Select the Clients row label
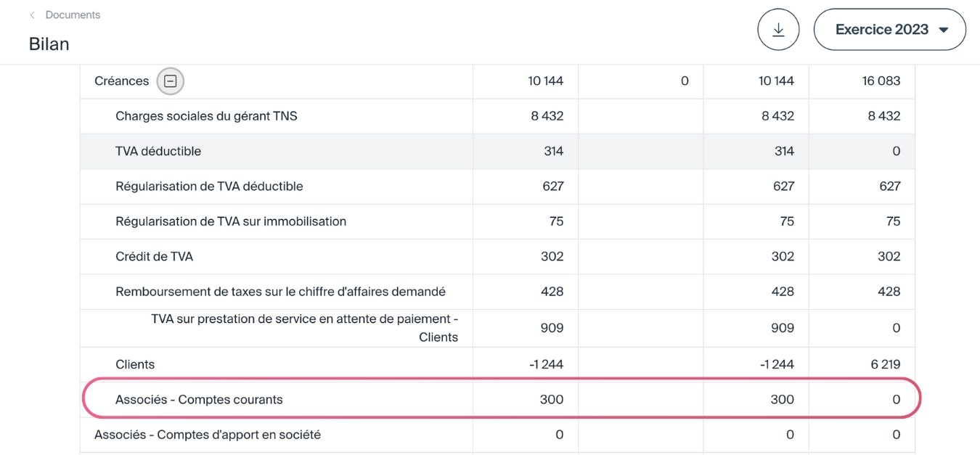 tap(135, 364)
